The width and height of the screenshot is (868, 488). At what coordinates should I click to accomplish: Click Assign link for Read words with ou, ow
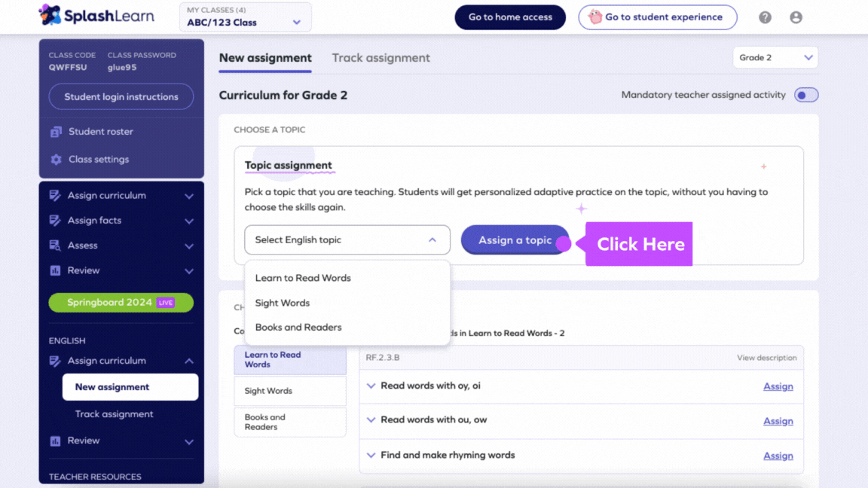coord(778,421)
